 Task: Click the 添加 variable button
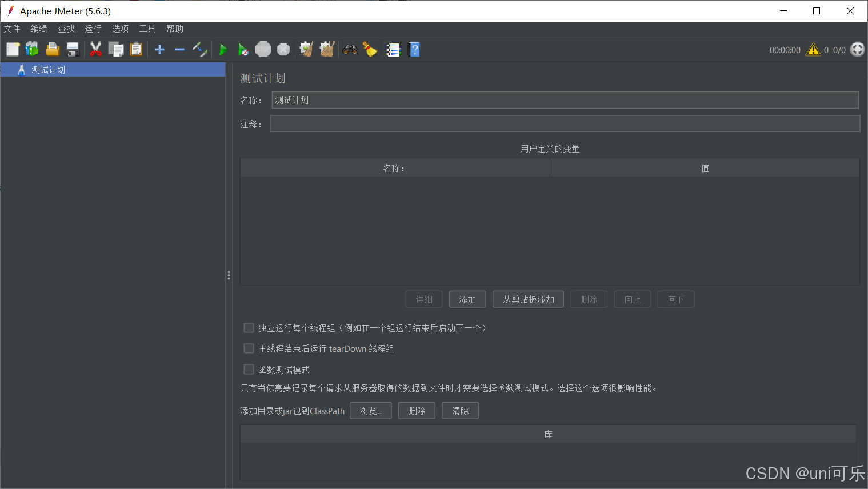(467, 299)
